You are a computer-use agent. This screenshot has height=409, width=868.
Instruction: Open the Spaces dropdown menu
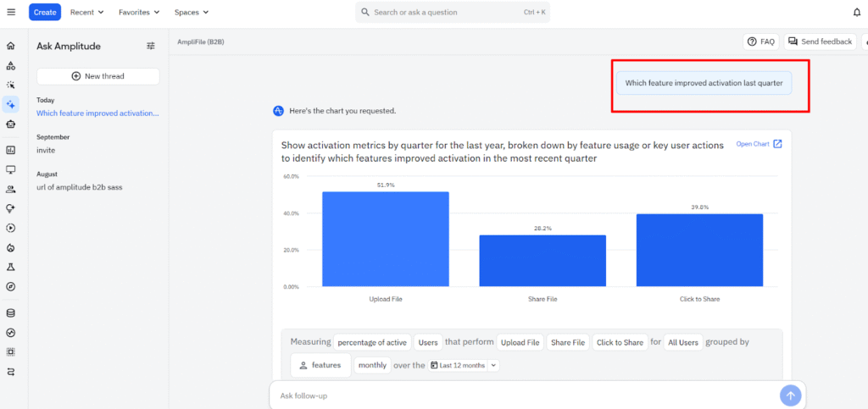tap(192, 13)
